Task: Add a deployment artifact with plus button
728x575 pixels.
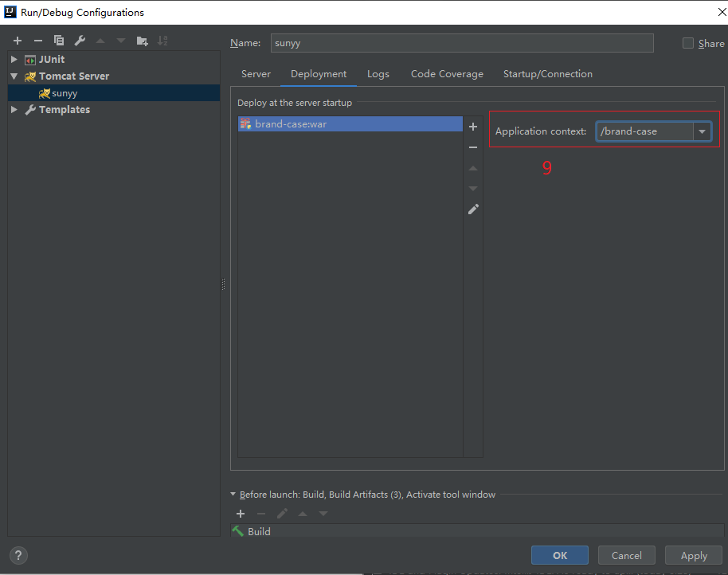Action: click(x=473, y=127)
